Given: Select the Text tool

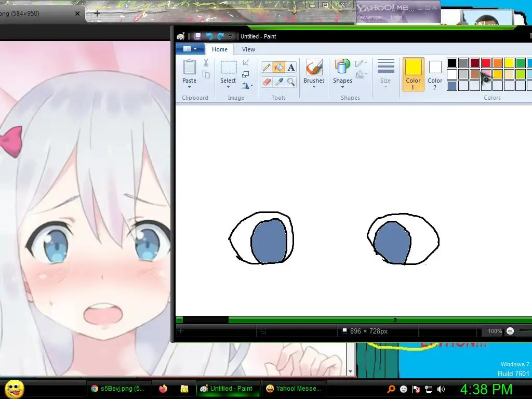Looking at the screenshot, I should point(291,67).
